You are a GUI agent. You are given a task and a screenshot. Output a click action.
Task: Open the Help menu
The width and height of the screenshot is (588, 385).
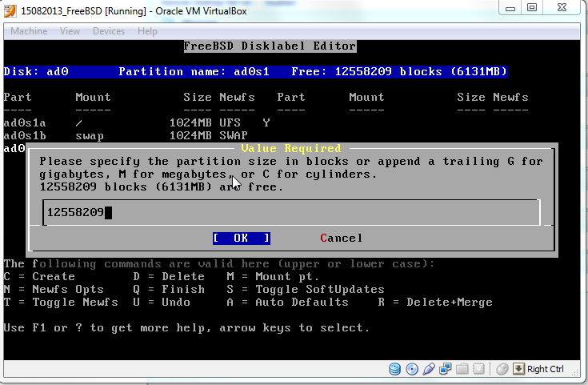coord(147,31)
